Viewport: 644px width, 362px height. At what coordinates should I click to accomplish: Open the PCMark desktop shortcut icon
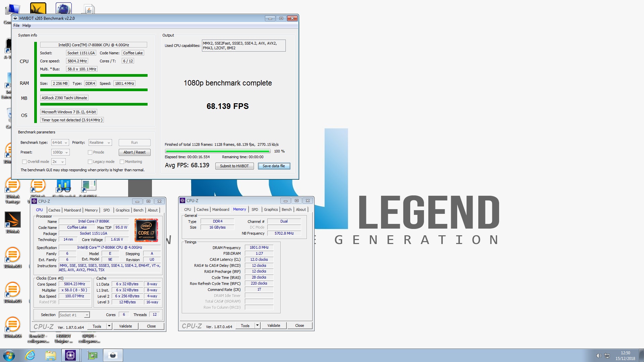coord(38,188)
